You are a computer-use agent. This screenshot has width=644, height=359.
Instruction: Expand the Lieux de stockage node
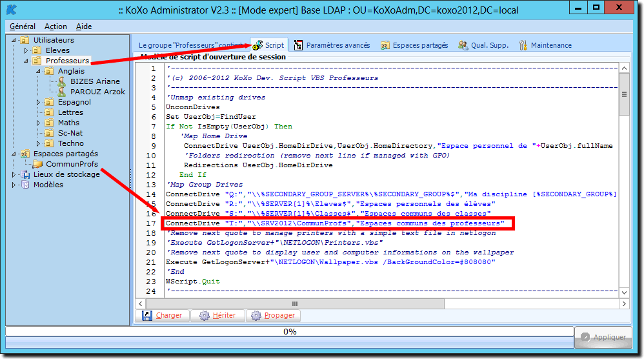pyautogui.click(x=14, y=174)
